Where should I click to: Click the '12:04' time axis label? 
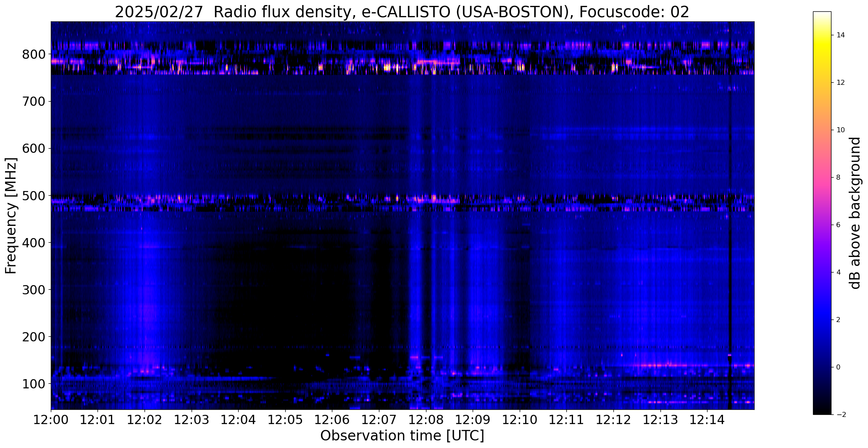pos(239,420)
